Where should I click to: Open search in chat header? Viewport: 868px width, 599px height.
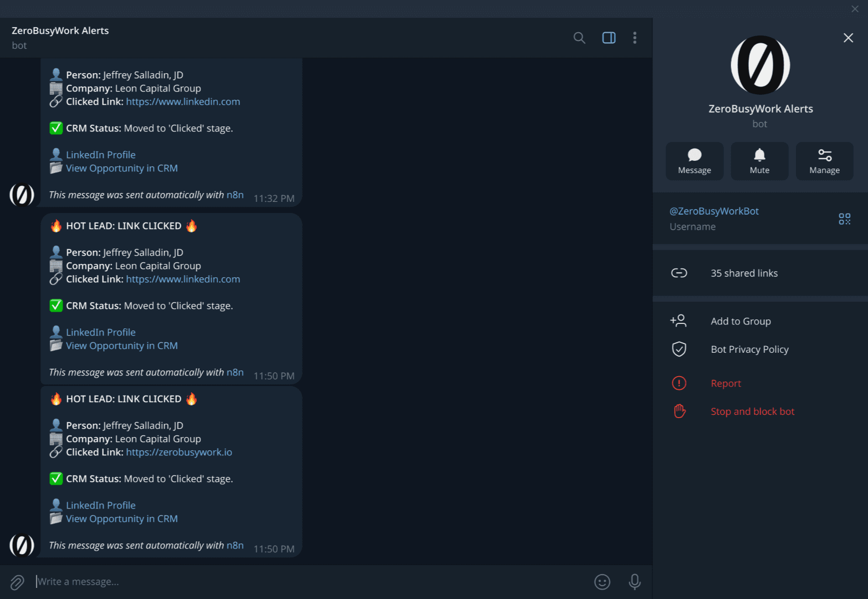click(x=579, y=38)
